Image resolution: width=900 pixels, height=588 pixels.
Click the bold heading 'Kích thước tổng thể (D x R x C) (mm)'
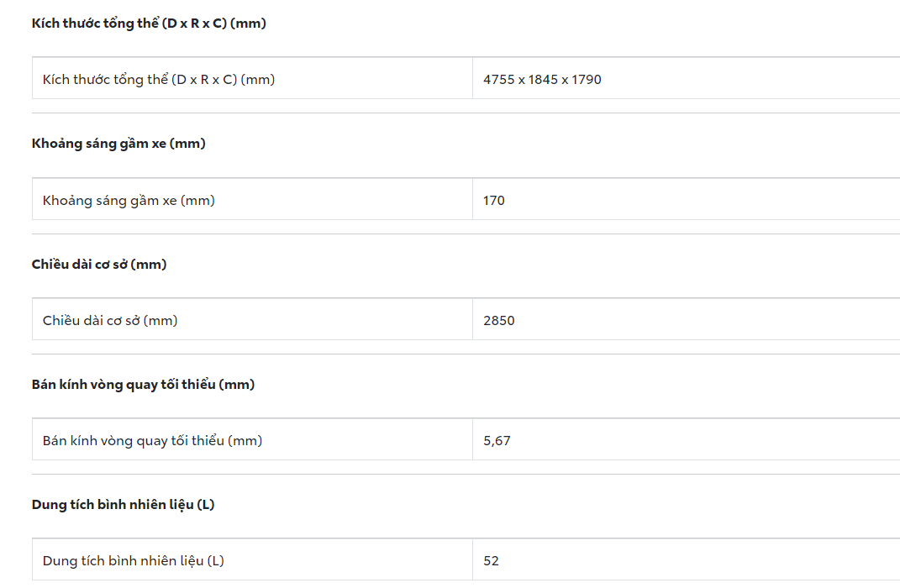149,24
